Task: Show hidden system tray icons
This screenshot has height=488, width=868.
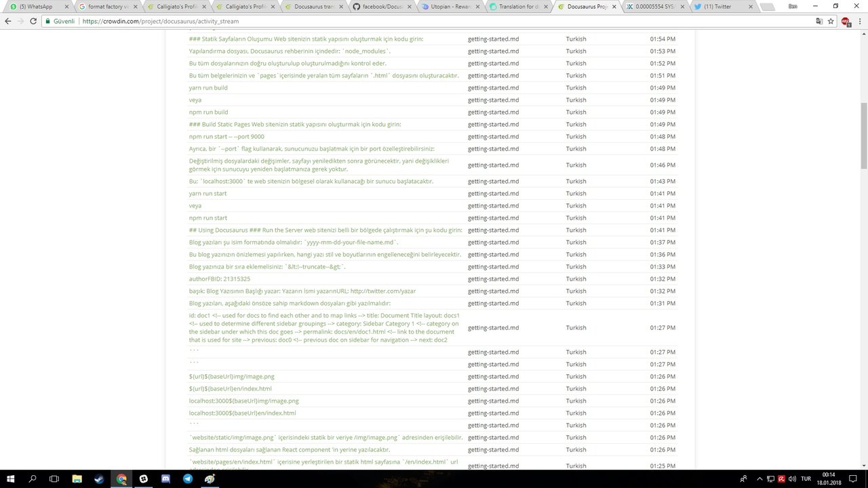Action: pos(759,479)
